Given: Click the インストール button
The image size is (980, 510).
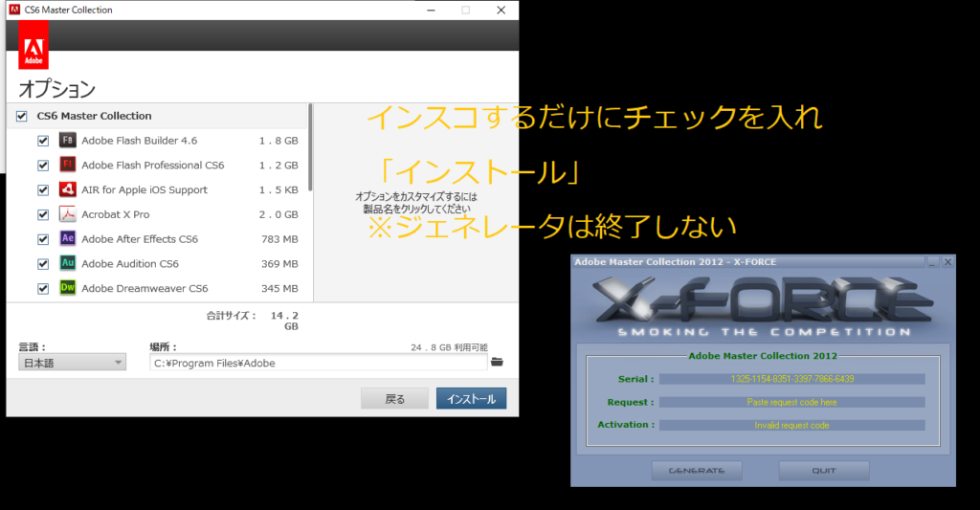Looking at the screenshot, I should click(x=471, y=399).
